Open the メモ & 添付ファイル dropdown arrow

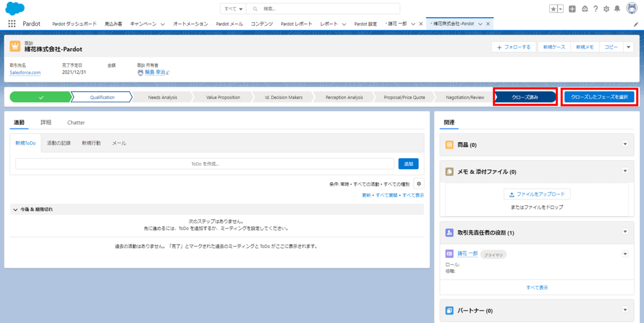625,171
